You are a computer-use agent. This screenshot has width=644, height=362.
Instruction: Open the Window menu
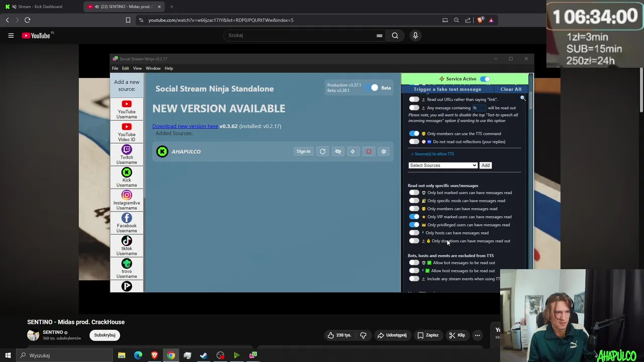pyautogui.click(x=153, y=68)
